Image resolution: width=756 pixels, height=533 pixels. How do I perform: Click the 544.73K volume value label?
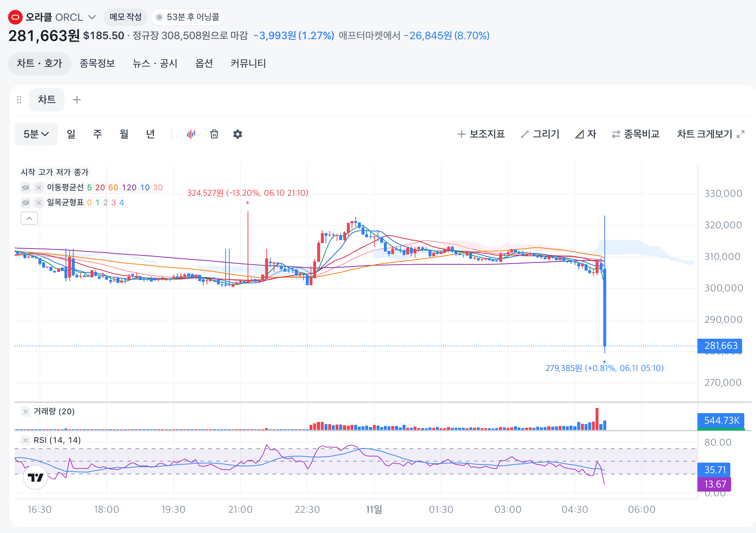pyautogui.click(x=721, y=420)
